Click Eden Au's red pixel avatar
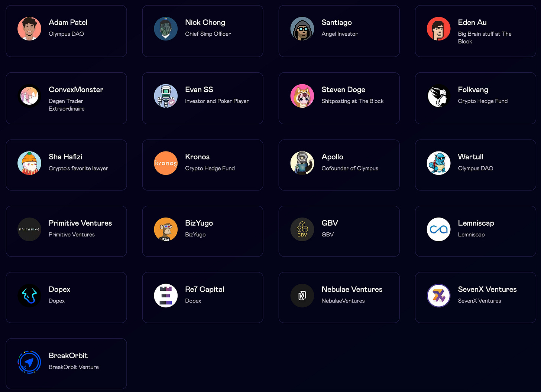This screenshot has width=541, height=392. 438,29
